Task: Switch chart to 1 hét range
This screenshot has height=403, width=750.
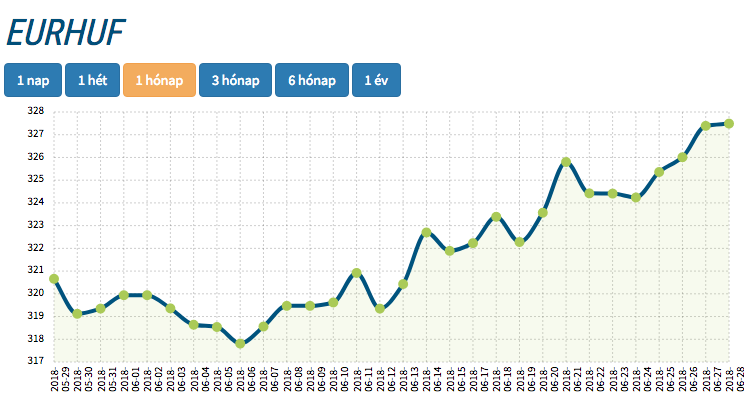Action: pyautogui.click(x=93, y=80)
